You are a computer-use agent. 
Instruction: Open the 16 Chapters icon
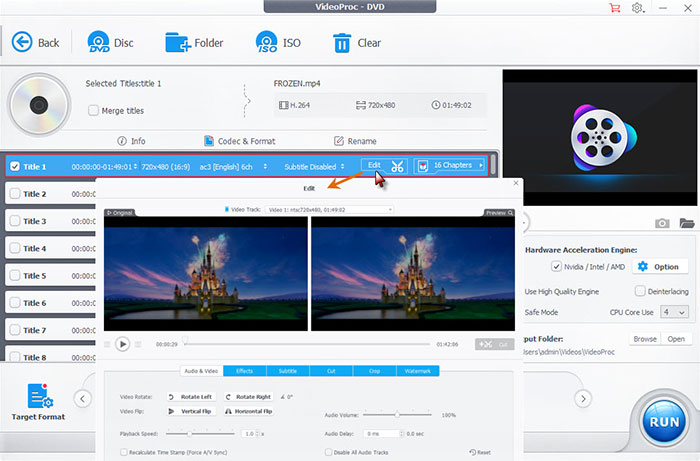pos(423,166)
